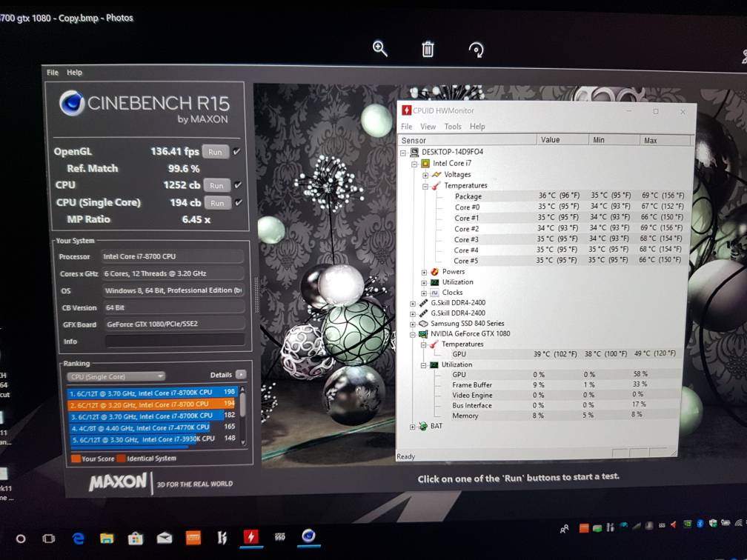Run the CPU benchmark
747x560 pixels.
pyautogui.click(x=216, y=185)
